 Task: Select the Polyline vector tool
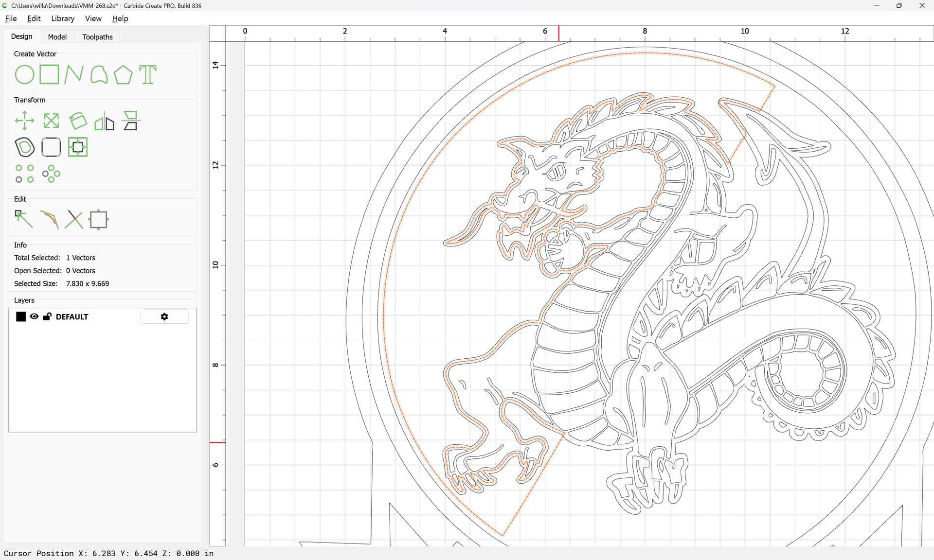pyautogui.click(x=73, y=75)
